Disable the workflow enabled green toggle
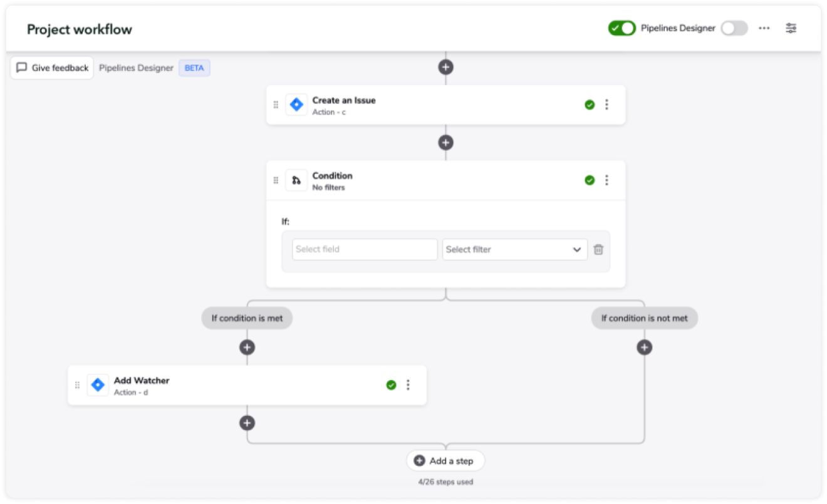This screenshot has width=827, height=504. [x=622, y=28]
